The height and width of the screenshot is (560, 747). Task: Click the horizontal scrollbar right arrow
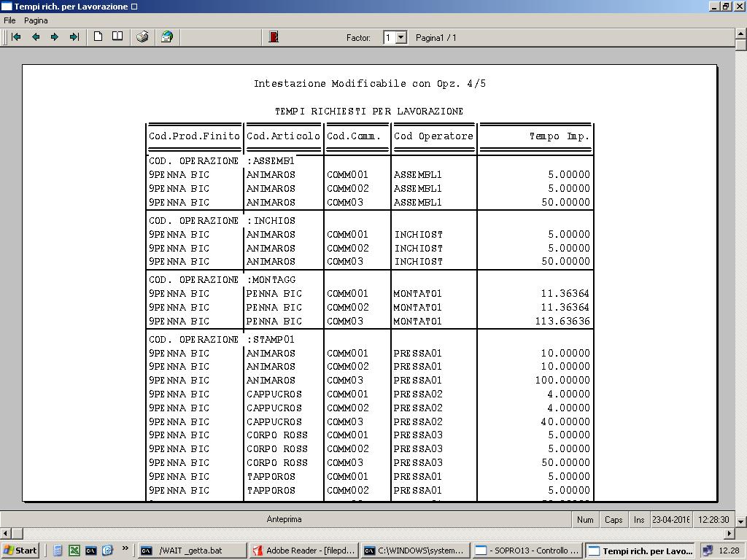(x=729, y=533)
